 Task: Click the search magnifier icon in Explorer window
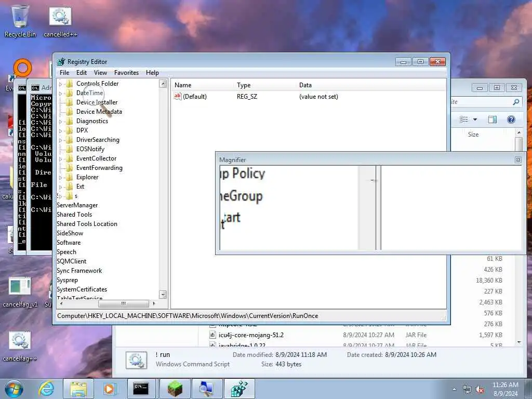(516, 102)
